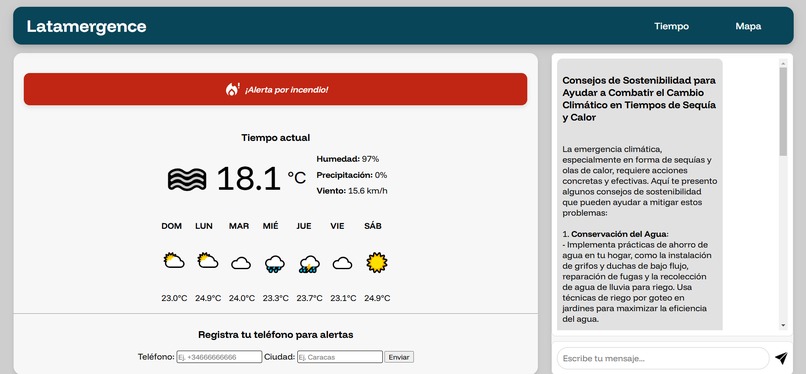The width and height of the screenshot is (806, 374).
Task: Click the 23.7°C Thursday temperature
Action: point(309,298)
